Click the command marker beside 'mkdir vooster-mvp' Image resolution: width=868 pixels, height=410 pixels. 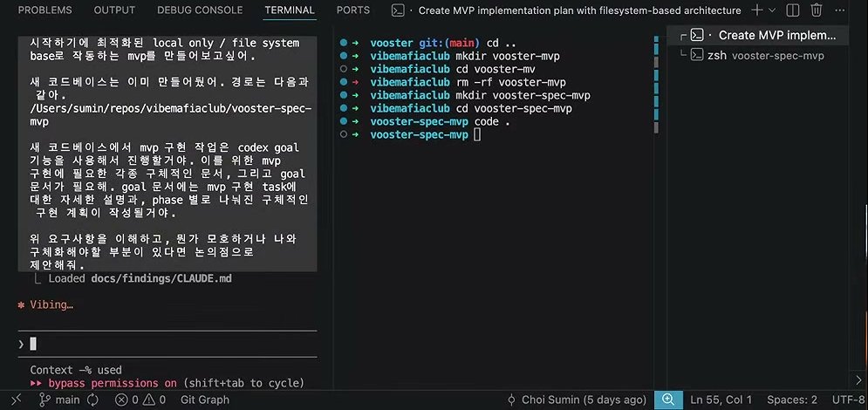(x=344, y=56)
